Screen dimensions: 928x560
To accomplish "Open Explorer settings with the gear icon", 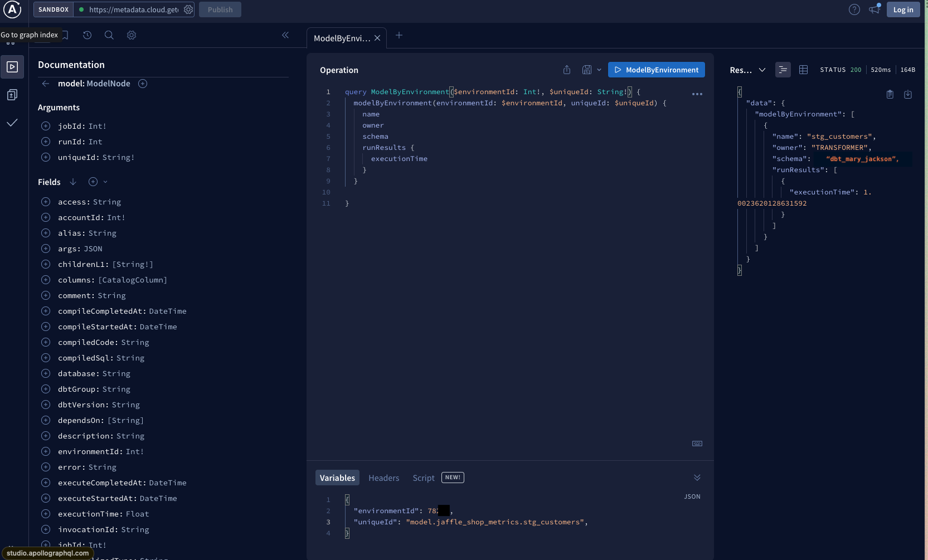I will (x=132, y=35).
